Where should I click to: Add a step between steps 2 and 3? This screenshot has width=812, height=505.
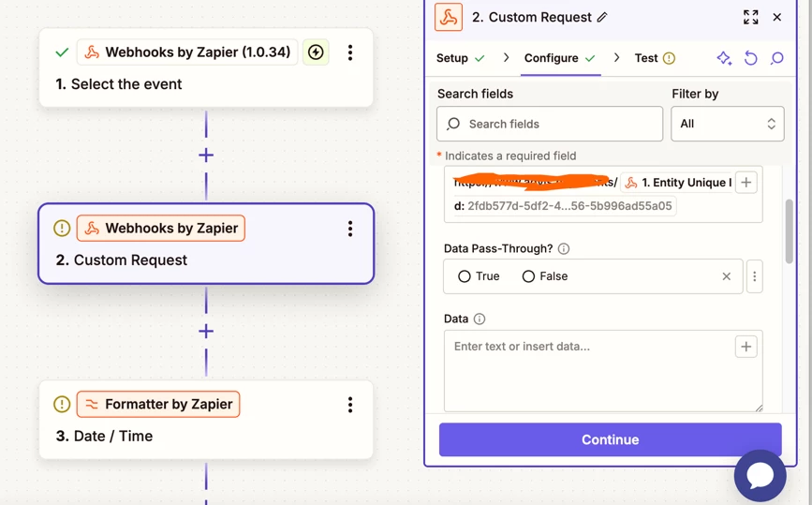(206, 331)
